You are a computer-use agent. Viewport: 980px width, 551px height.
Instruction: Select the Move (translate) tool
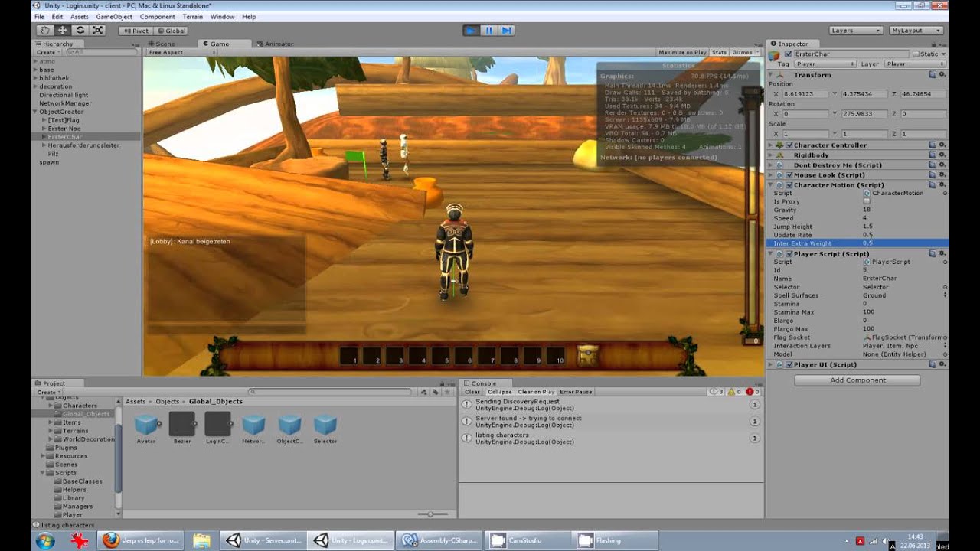(62, 31)
